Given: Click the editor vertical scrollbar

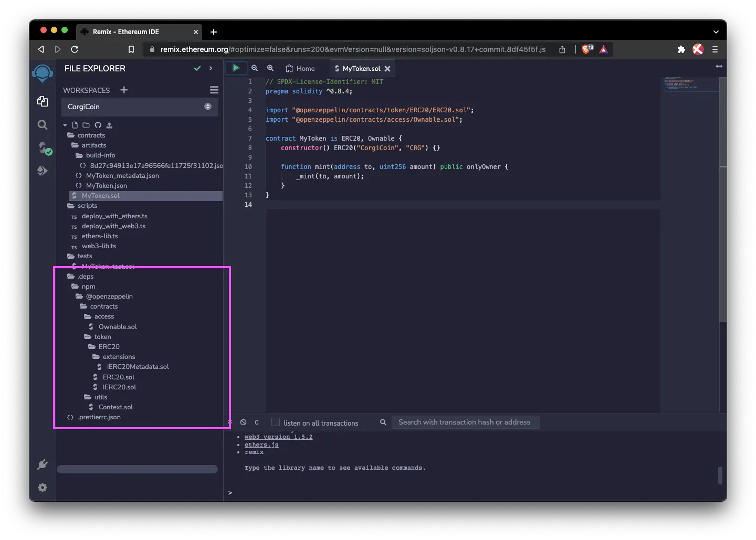Looking at the screenshot, I should (x=723, y=199).
